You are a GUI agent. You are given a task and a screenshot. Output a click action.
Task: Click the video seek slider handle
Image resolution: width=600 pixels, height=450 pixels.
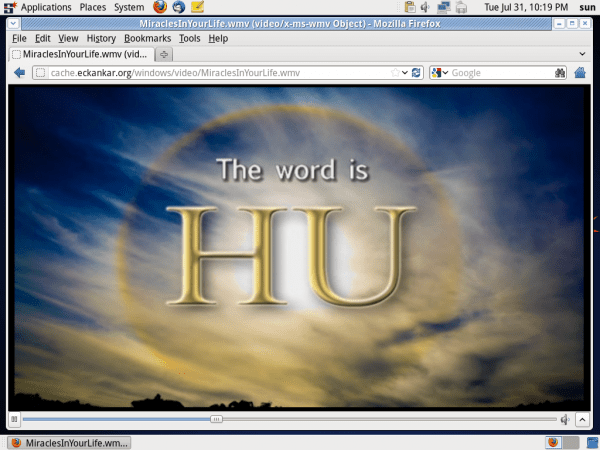pyautogui.click(x=217, y=419)
